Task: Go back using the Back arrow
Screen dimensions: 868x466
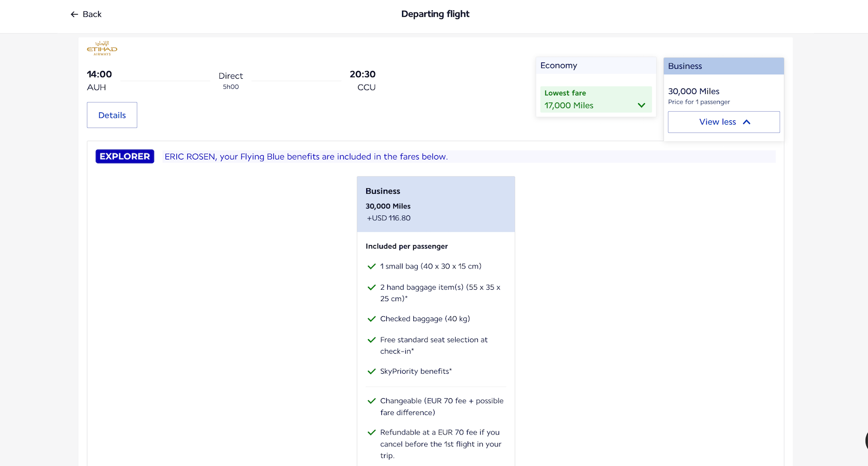Action: 86,14
